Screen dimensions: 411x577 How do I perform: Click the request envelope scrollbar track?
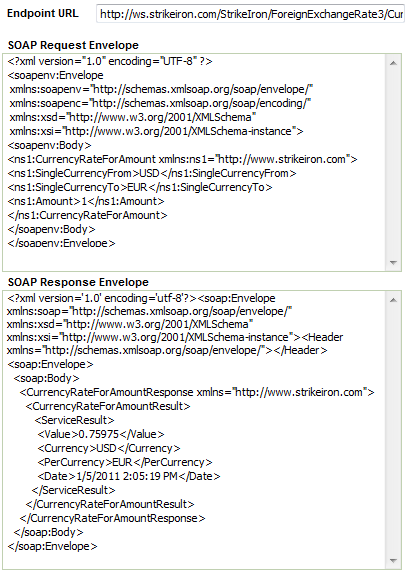tap(393, 163)
